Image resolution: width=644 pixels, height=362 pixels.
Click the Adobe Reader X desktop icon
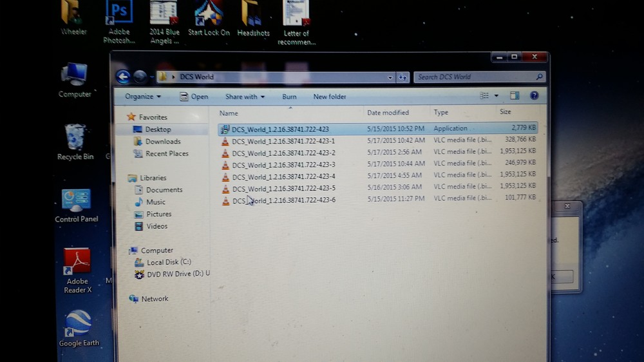(x=77, y=271)
